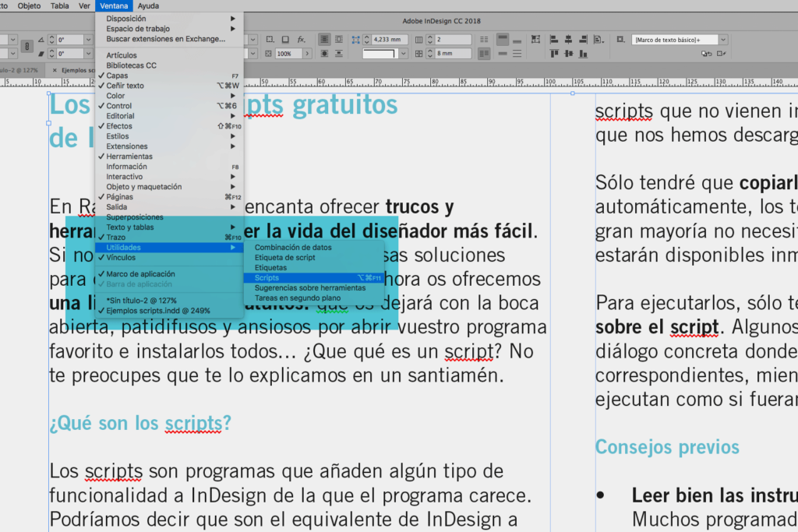Click the 8 mm inset value field

click(x=453, y=54)
